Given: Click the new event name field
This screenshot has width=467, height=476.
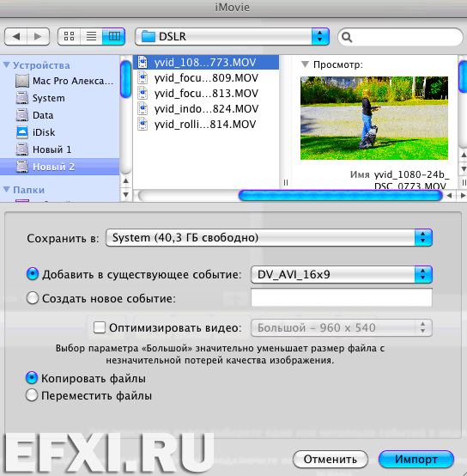Looking at the screenshot, I should [x=342, y=297].
